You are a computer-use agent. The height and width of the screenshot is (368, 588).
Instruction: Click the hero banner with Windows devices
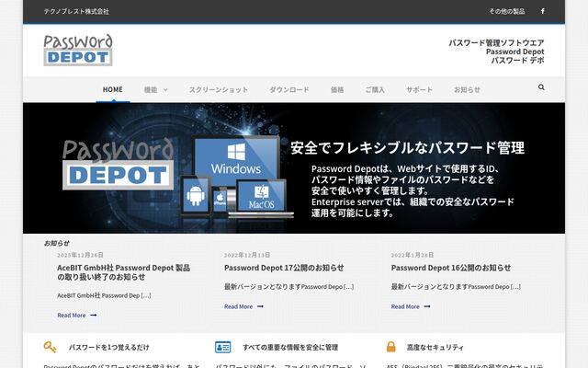click(294, 167)
